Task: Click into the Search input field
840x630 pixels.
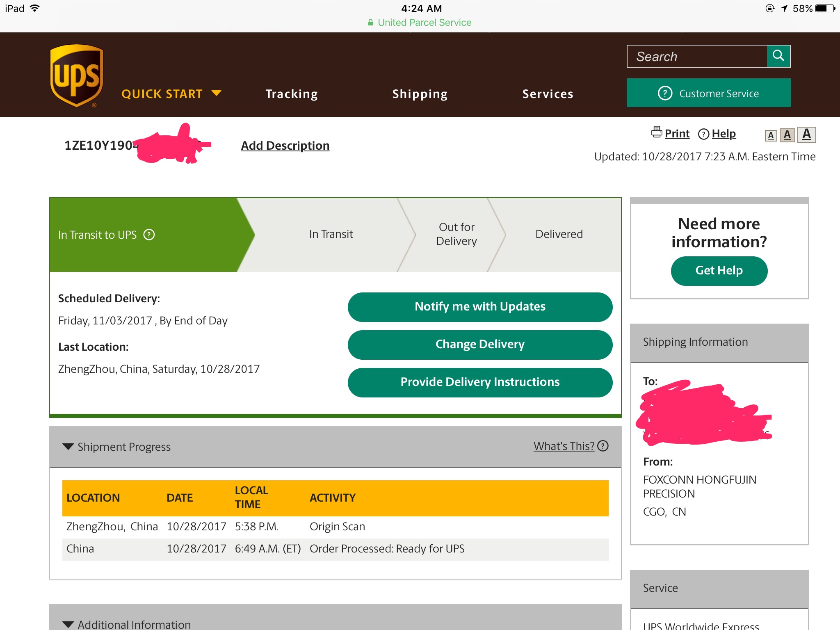Action: (x=696, y=57)
